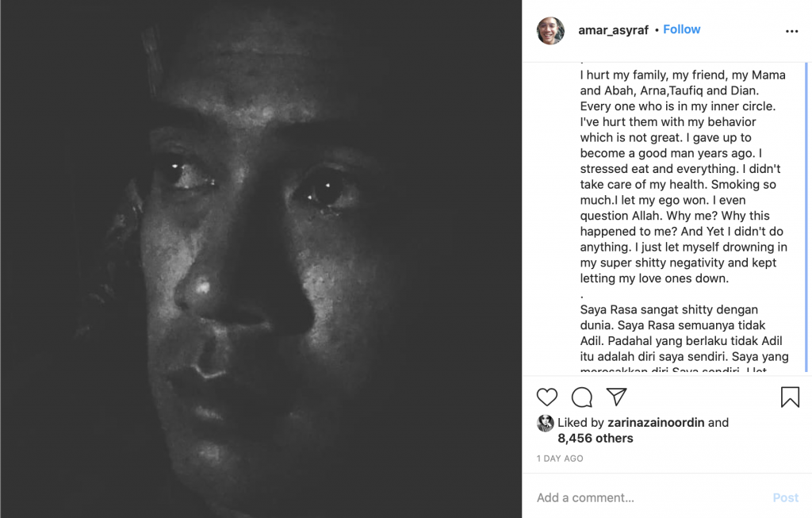Open the three-dot more options menu

tap(792, 31)
